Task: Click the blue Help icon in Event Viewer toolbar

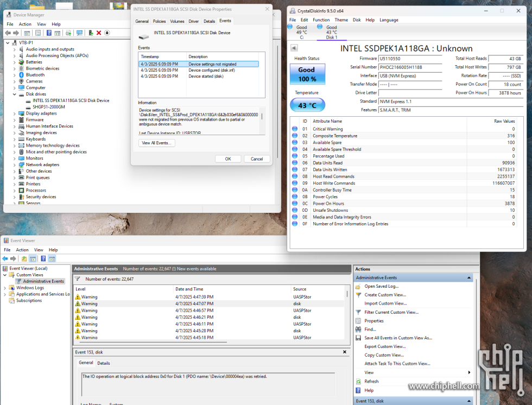Action: (x=43, y=259)
